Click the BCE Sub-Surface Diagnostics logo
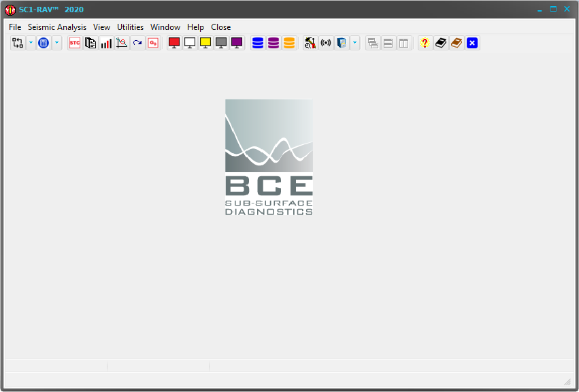The image size is (579, 392). 269,157
